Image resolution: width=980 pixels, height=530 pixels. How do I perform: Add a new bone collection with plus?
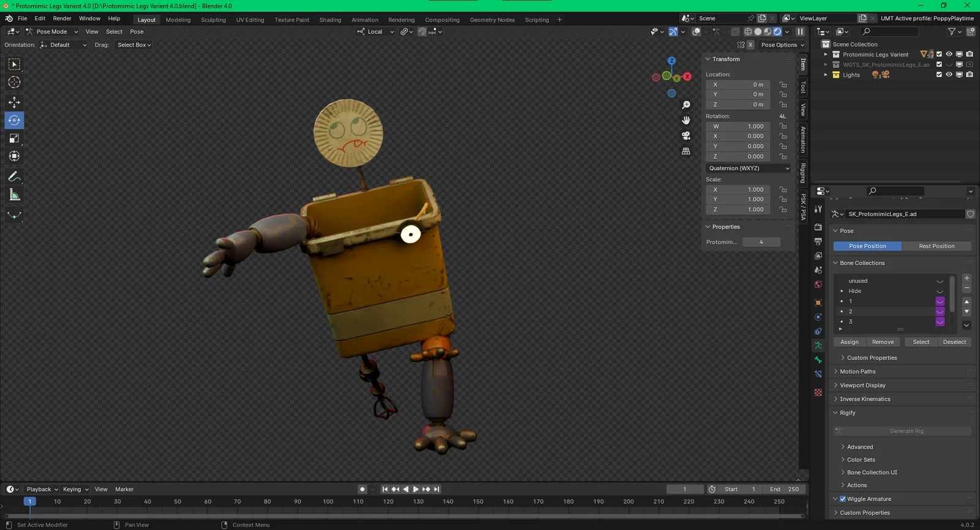[967, 278]
